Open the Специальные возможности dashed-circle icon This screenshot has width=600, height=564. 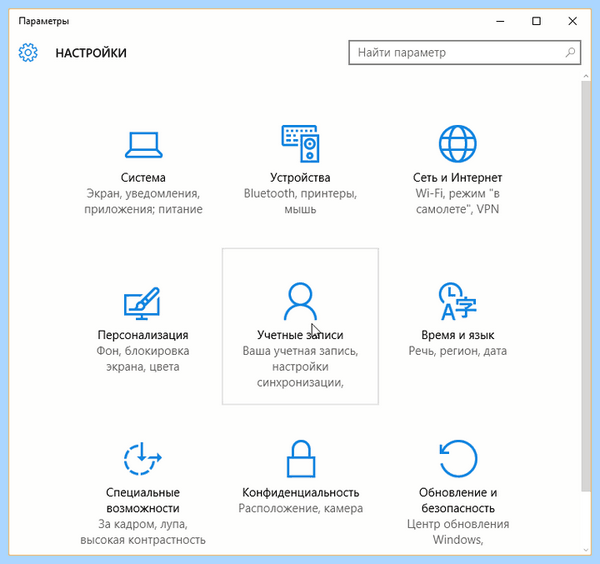tap(143, 458)
